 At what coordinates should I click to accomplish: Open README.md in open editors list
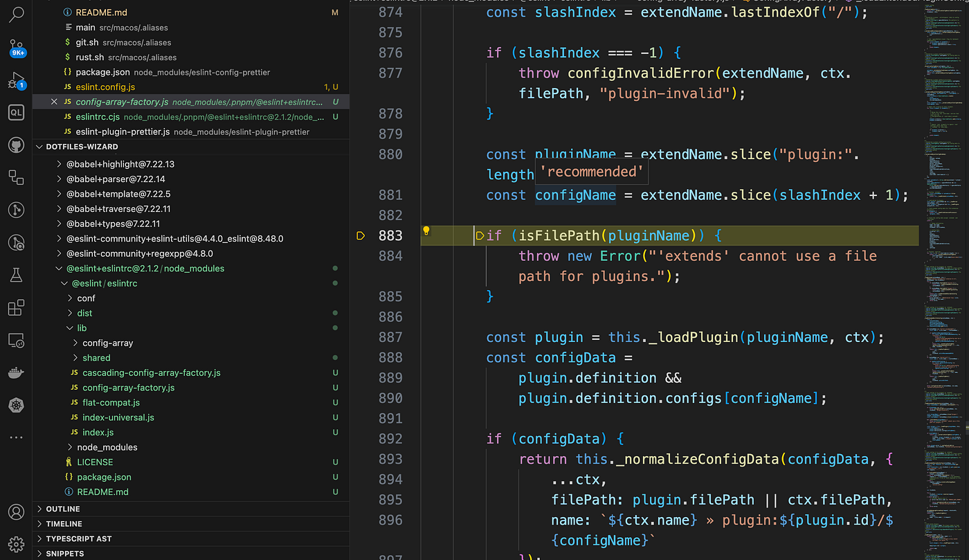pyautogui.click(x=102, y=12)
